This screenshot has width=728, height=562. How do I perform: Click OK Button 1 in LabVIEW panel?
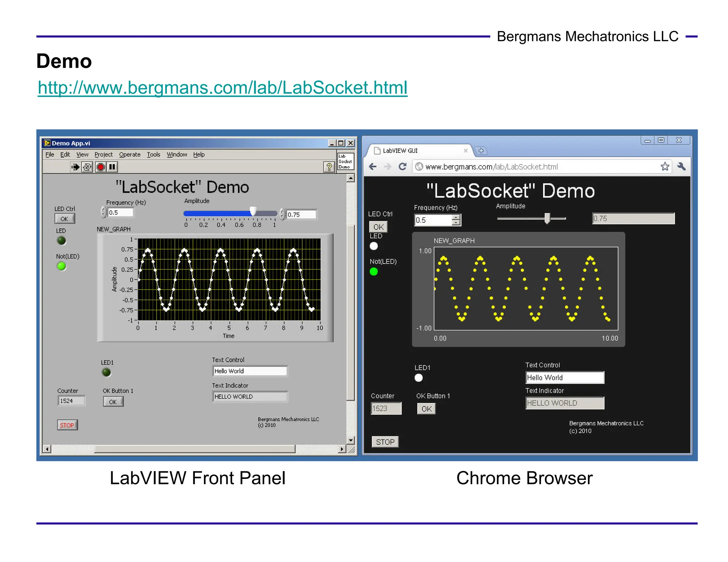[x=113, y=402]
